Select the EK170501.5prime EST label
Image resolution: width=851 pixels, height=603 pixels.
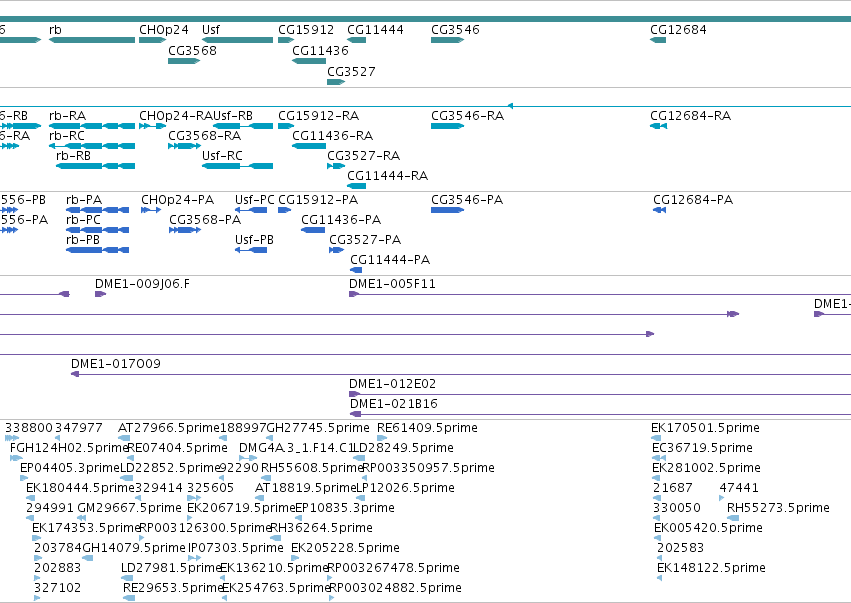pos(705,428)
